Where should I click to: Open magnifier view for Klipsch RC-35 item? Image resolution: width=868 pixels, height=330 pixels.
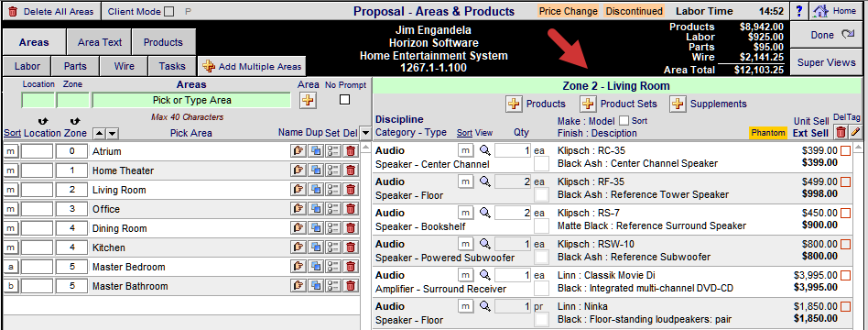pos(484,150)
